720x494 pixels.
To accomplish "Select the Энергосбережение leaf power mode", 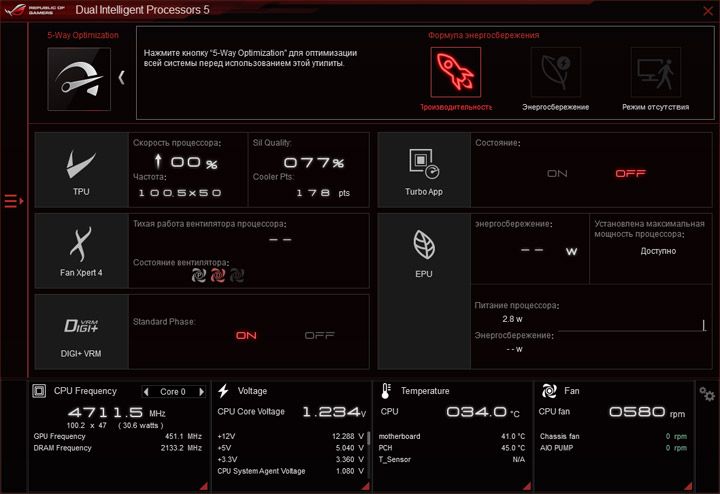I will [x=556, y=72].
